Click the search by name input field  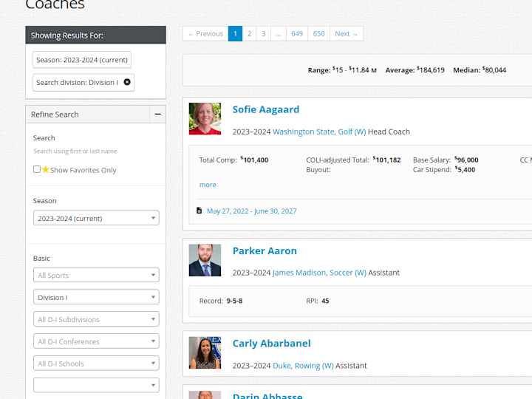coord(95,151)
